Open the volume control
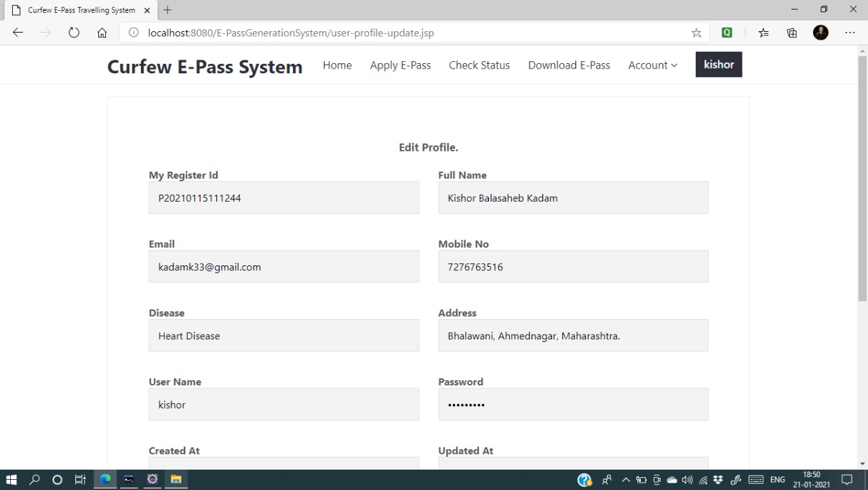This screenshot has height=490, width=868. tap(688, 480)
